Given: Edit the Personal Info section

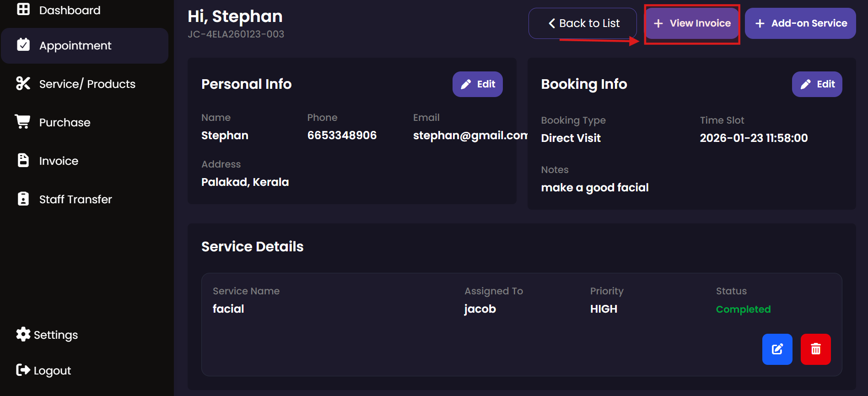Looking at the screenshot, I should point(477,84).
